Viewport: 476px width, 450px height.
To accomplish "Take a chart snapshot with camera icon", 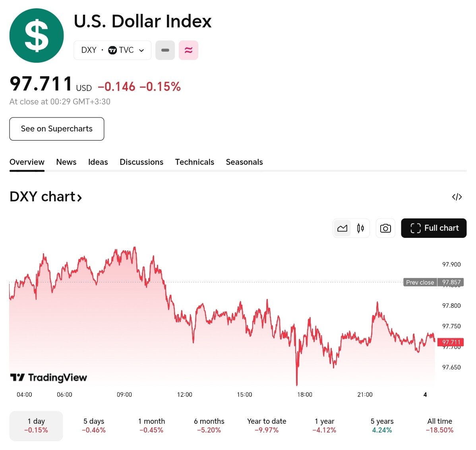I will (x=385, y=228).
